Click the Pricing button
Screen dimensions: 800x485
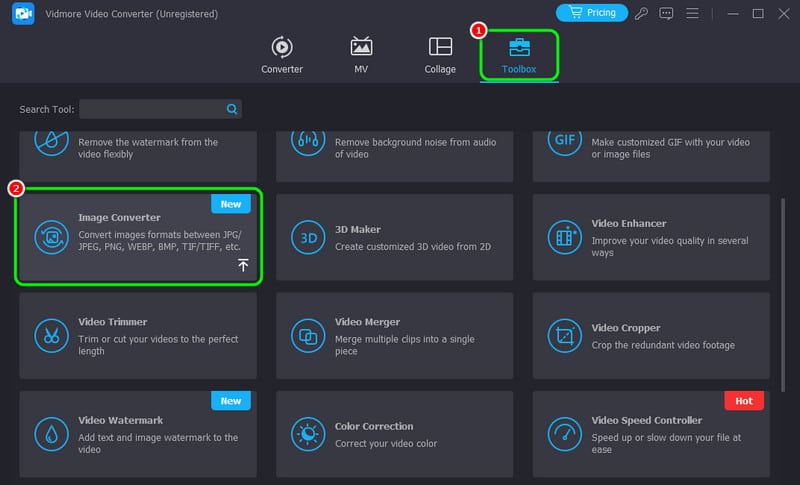[591, 13]
